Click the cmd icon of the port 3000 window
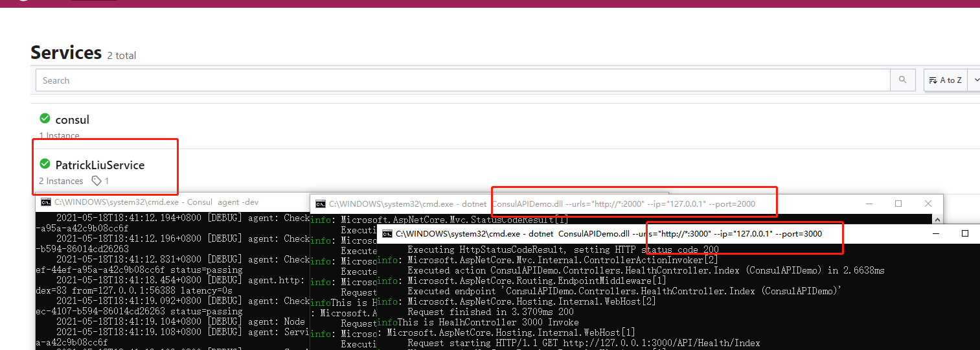 point(387,233)
